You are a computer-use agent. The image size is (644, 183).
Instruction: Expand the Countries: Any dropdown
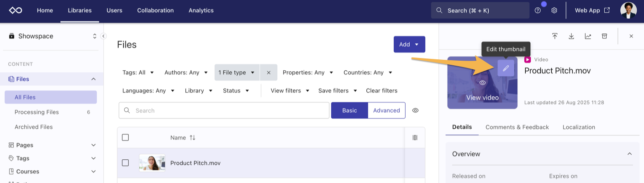[x=368, y=73]
